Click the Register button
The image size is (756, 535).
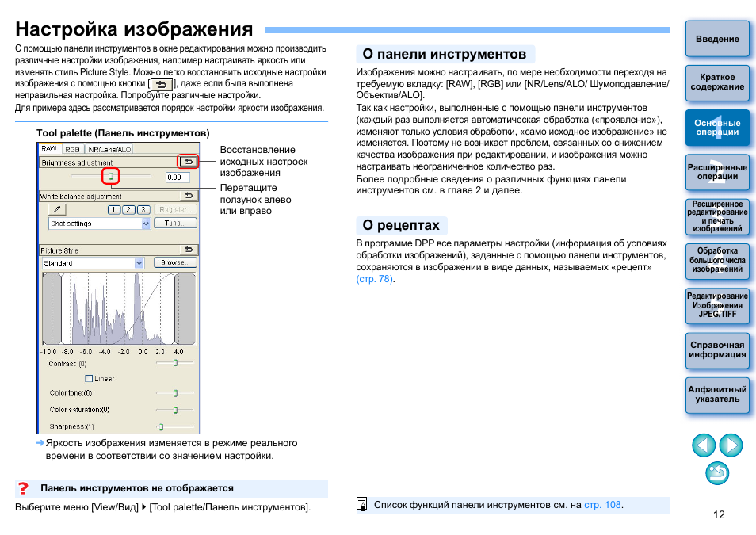[175, 209]
